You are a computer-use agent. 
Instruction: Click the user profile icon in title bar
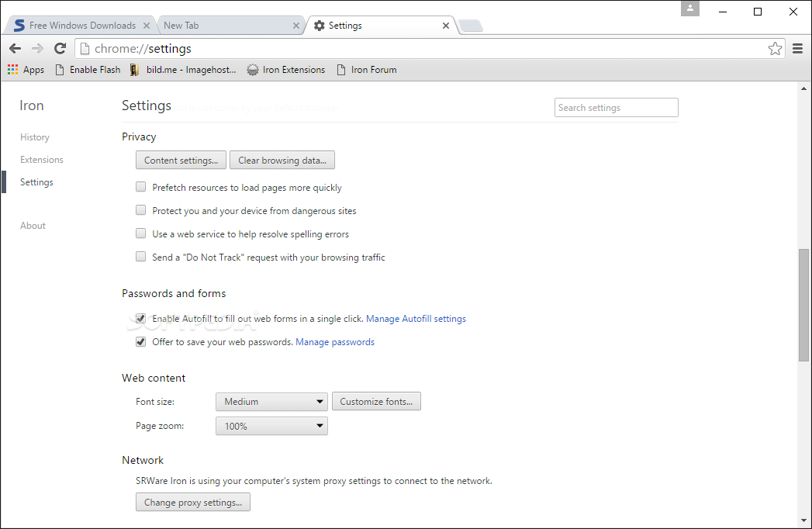(x=689, y=9)
